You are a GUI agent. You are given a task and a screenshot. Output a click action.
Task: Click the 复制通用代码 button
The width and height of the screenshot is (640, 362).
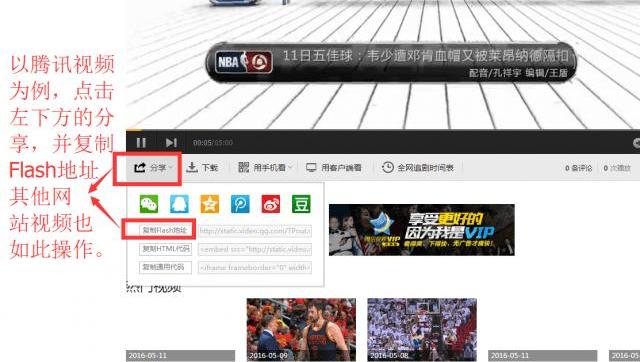165,267
